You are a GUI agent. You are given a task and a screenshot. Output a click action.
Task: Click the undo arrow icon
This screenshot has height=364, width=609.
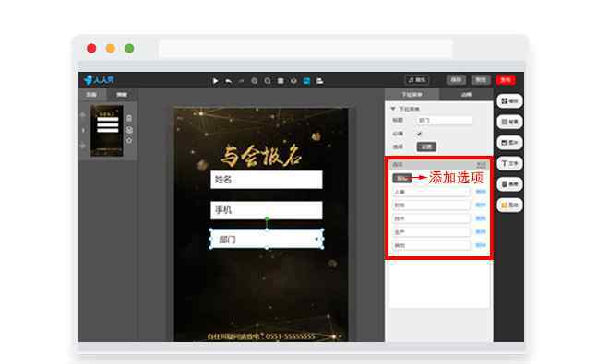[x=229, y=81]
